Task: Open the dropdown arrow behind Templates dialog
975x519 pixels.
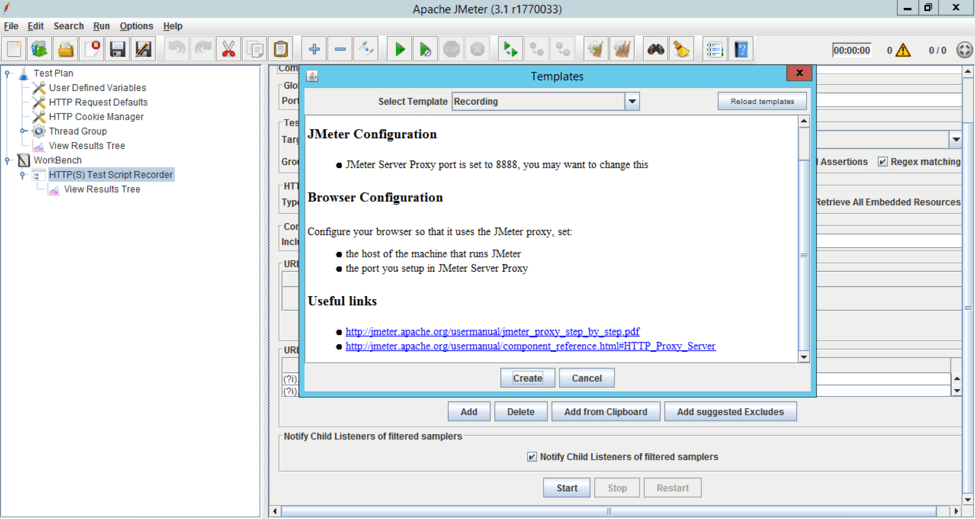Action: point(956,140)
